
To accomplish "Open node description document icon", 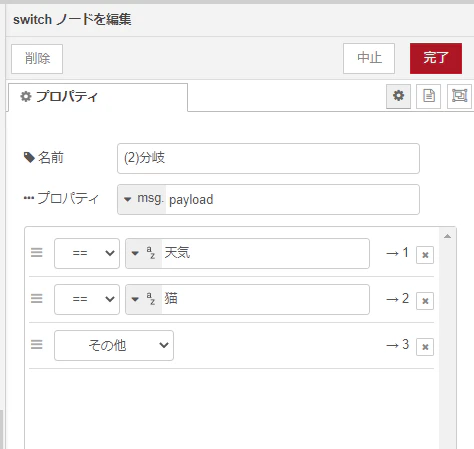I will [429, 96].
